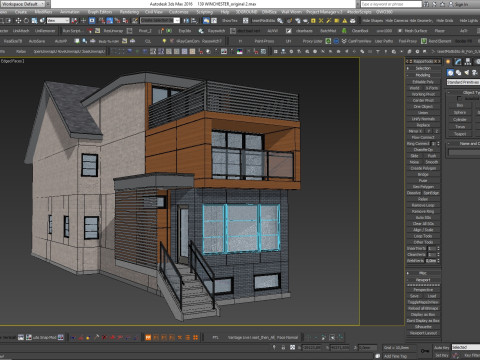Click the yellow warning triangle icon
The height and width of the screenshot is (360, 480).
click(345, 21)
